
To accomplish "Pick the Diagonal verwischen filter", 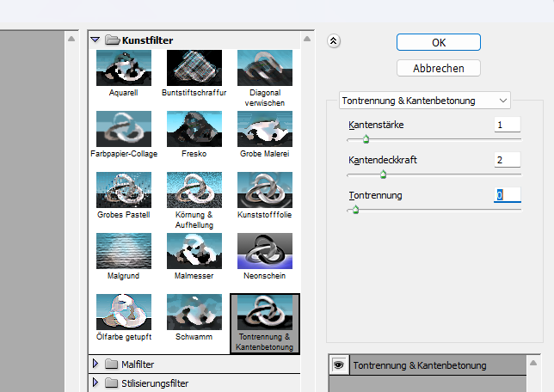I will click(265, 68).
